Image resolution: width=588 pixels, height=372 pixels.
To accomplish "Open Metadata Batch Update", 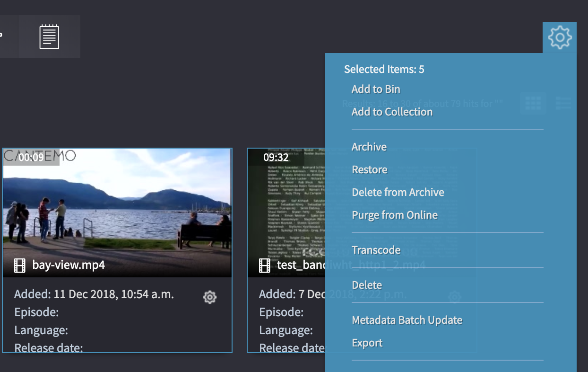I will (407, 320).
